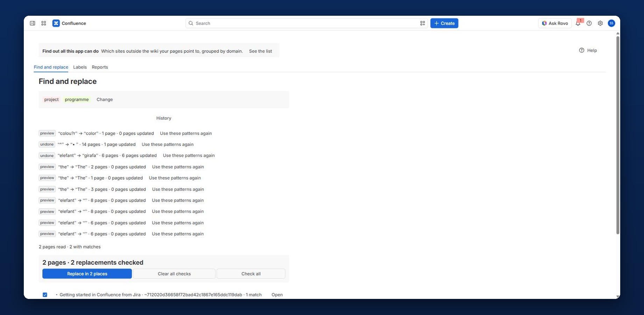Viewport: 644px width, 315px height.
Task: Reuse patterns for the→The 3 pages entry
Action: 178,189
